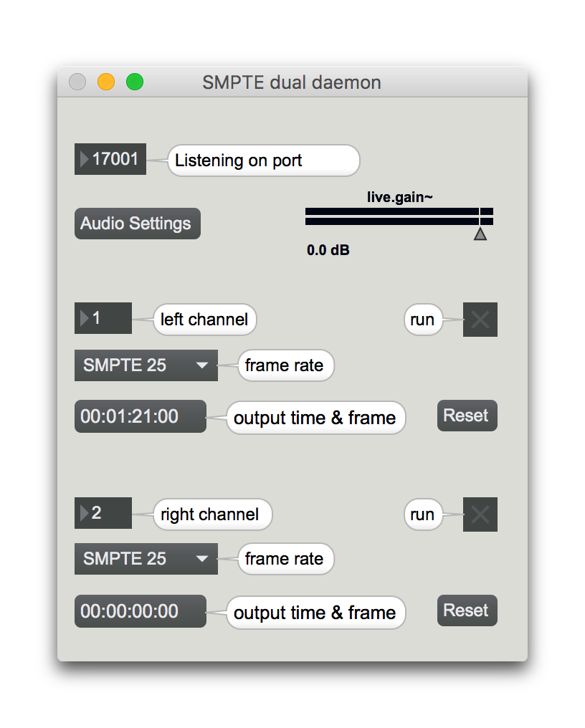This screenshot has width=585, height=728.
Task: Click the 'run' label beside left channel toggle
Action: [423, 320]
